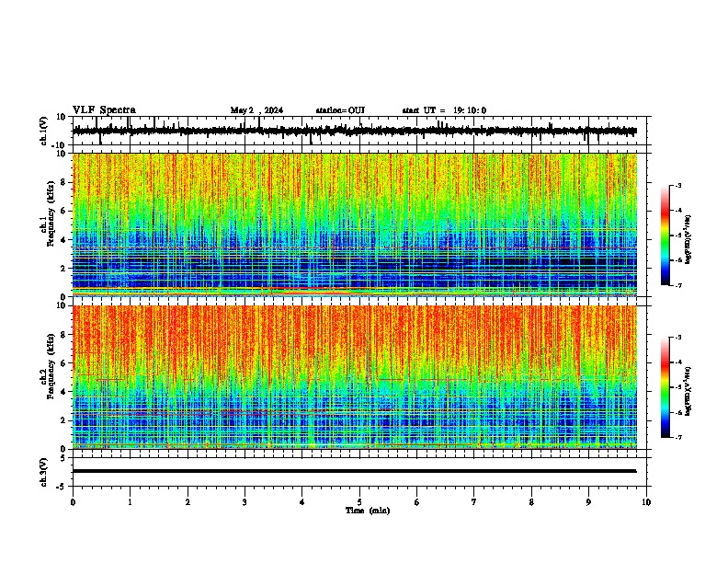Click the "VLF Spectra" plot title

104,109
